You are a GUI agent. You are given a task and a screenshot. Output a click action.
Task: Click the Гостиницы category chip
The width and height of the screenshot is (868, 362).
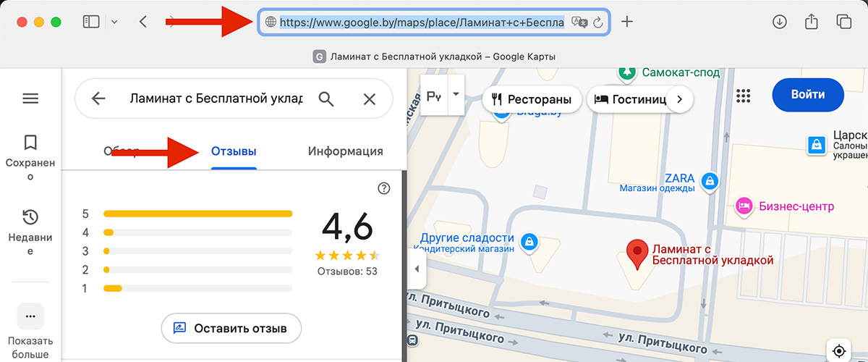(629, 99)
